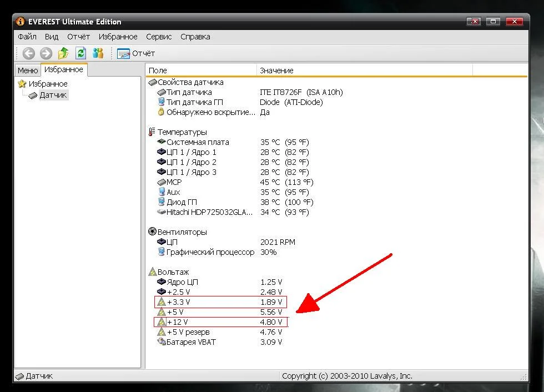This screenshot has width=544, height=392.
Task: Select the value ITE IT8726F (ISA A10h)
Action: [301, 92]
